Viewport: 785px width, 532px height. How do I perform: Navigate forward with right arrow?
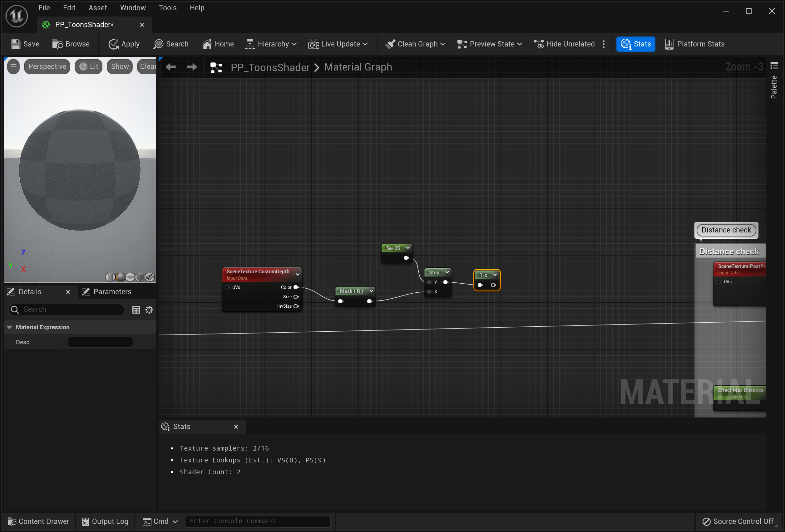(192, 67)
